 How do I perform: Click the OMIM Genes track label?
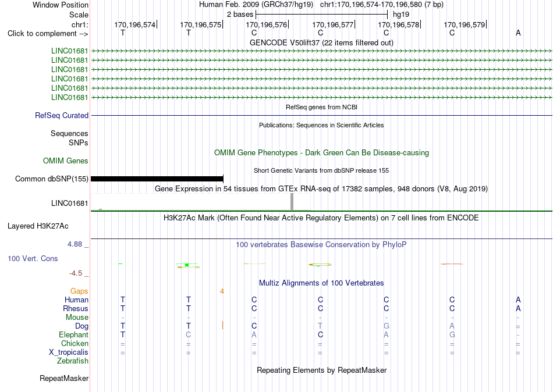[66, 161]
